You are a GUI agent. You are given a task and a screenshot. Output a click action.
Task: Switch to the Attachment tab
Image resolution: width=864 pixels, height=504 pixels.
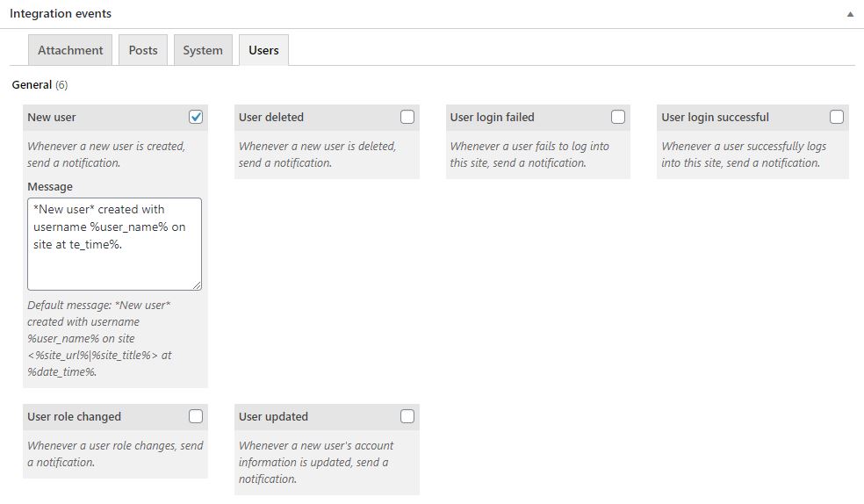(70, 50)
